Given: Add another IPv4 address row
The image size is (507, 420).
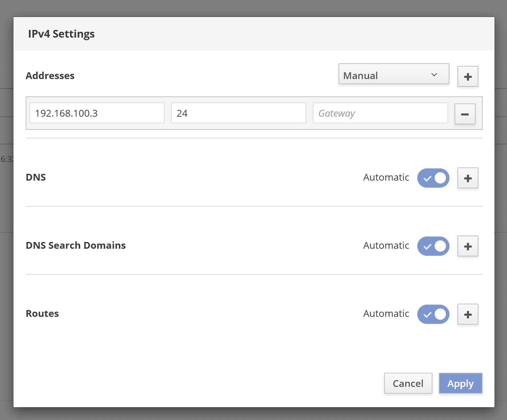Looking at the screenshot, I should point(468,76).
